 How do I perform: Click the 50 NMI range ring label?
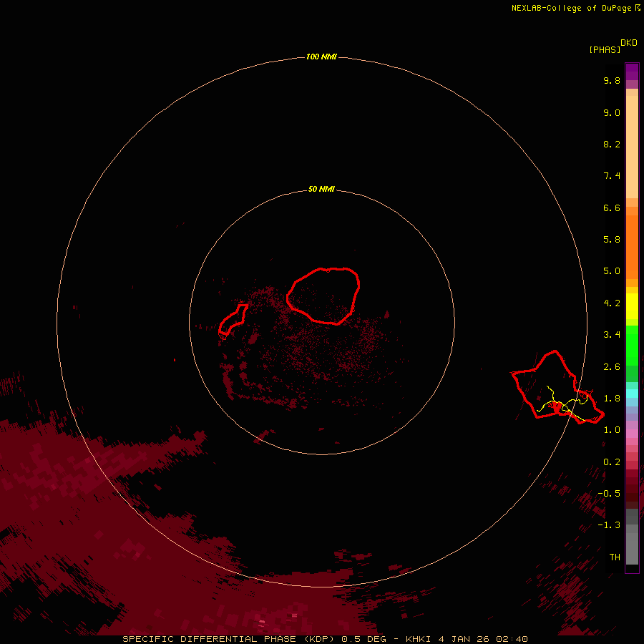(x=321, y=190)
